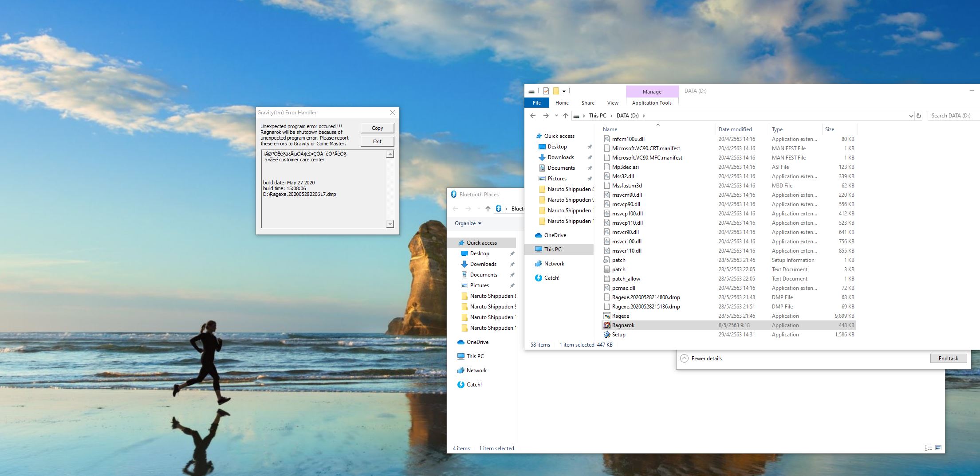Open the Organize dropdown menu
The width and height of the screenshot is (980, 476).
click(x=468, y=223)
